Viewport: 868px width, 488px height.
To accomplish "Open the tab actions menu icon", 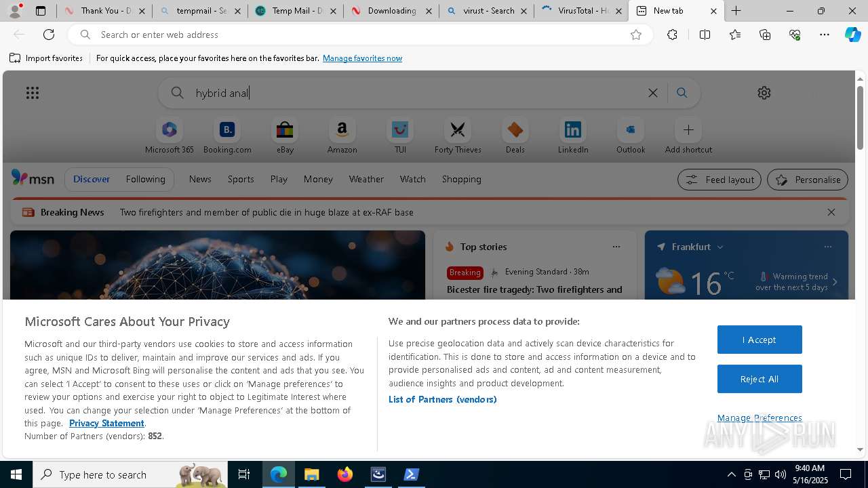I will tap(41, 11).
